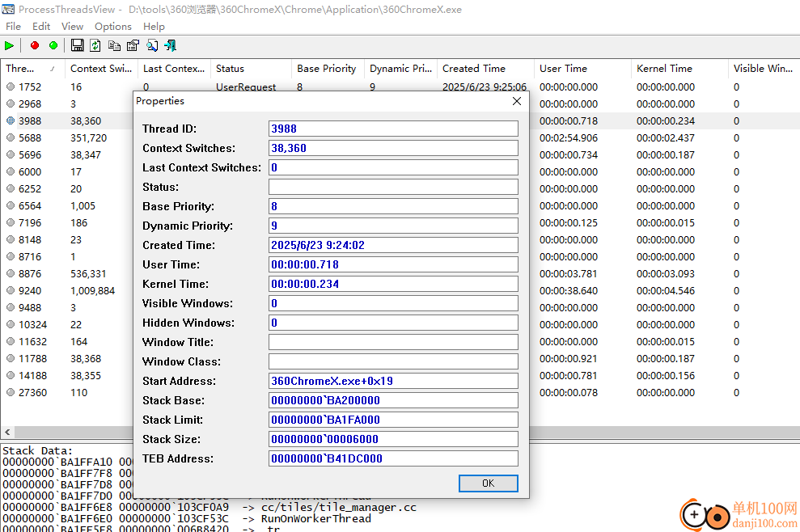The image size is (800, 532).
Task: Click the status icon of thread 5688
Action: (11, 137)
